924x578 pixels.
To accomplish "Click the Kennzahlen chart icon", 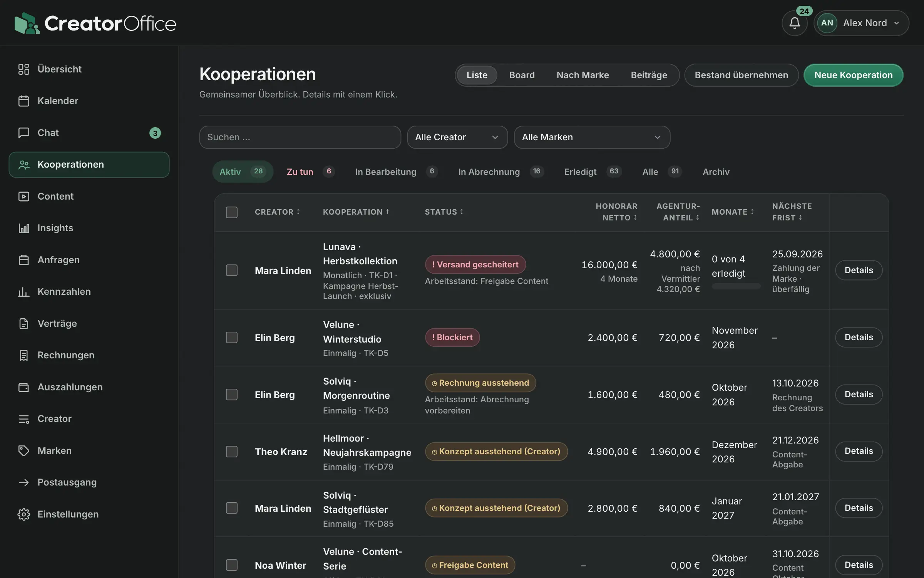I will pyautogui.click(x=24, y=292).
